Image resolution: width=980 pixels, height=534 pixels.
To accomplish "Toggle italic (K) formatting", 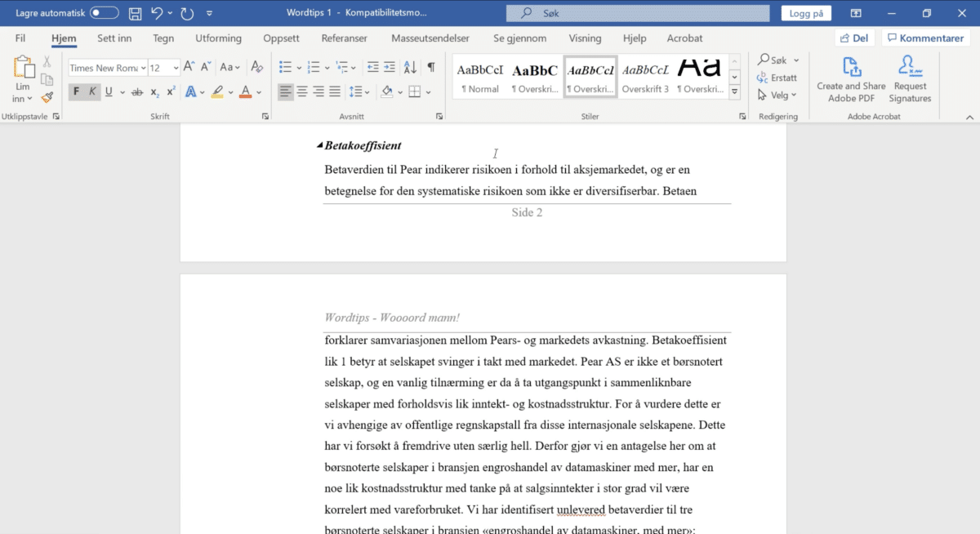I will [92, 92].
